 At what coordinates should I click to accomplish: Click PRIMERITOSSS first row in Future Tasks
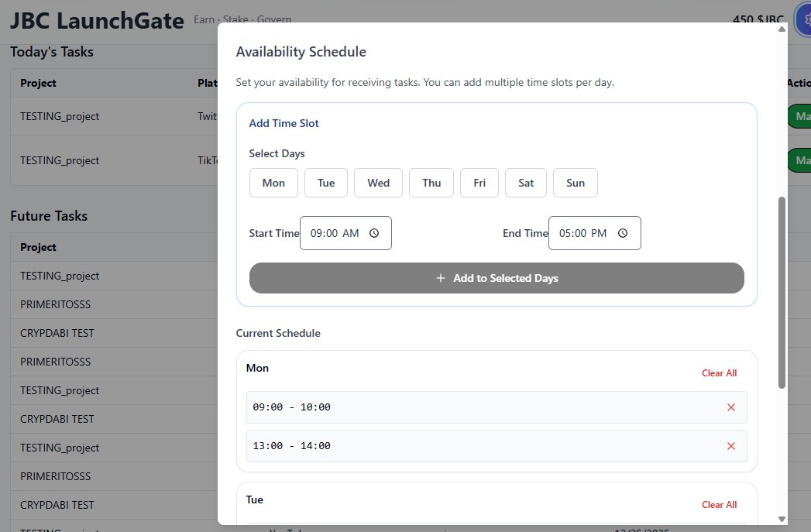(55, 304)
